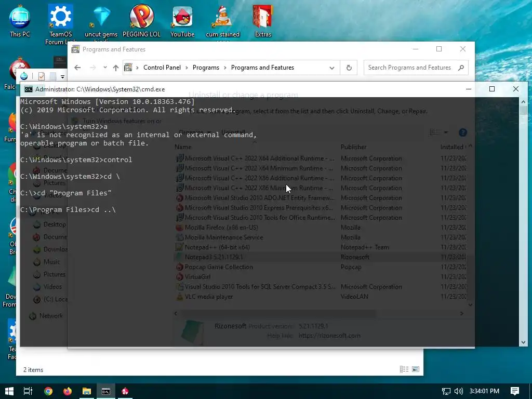Click the Control Panel breadcrumb
Viewport: 532px width, 399px height.
click(x=162, y=68)
